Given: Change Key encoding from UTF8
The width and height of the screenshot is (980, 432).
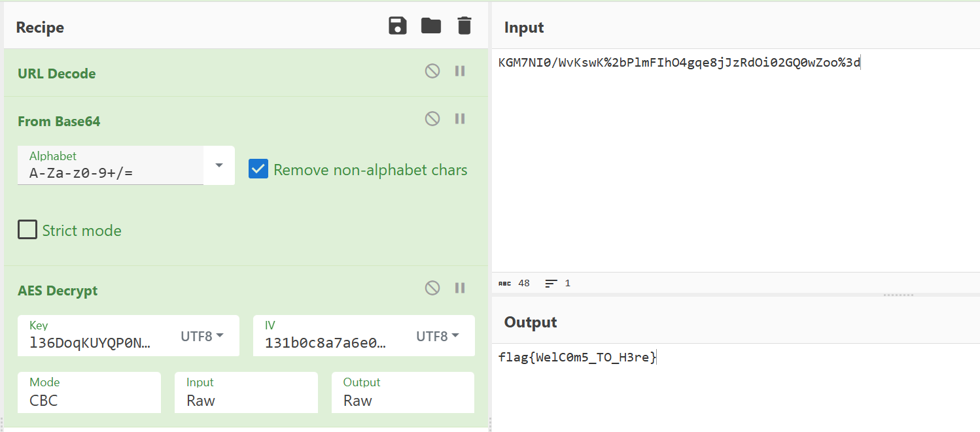Looking at the screenshot, I should pyautogui.click(x=201, y=336).
